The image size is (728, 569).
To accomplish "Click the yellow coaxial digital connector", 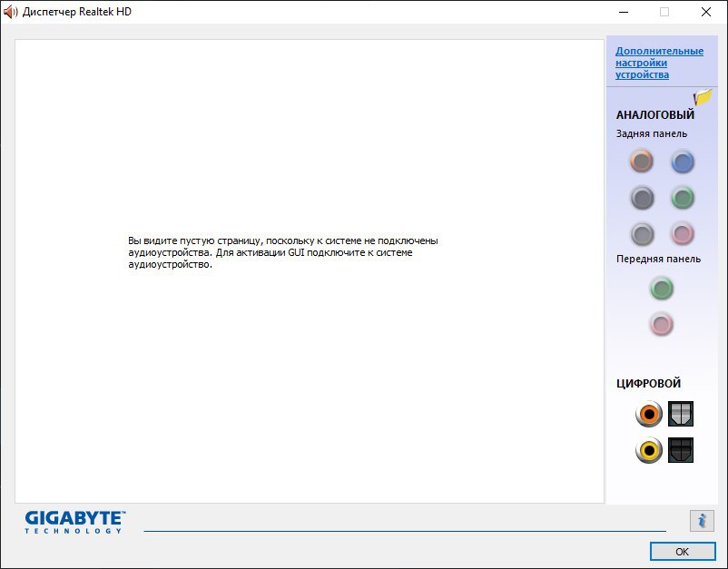I will tap(649, 450).
